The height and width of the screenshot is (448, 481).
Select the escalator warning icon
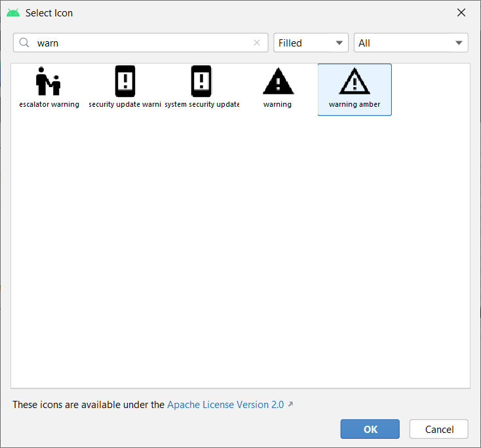coord(48,81)
